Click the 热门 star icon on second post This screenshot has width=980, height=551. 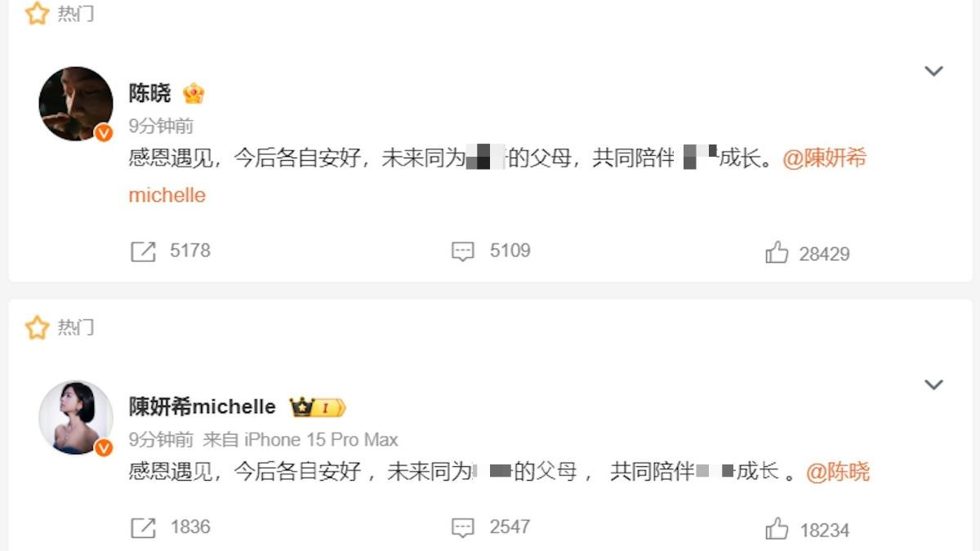[x=37, y=327]
